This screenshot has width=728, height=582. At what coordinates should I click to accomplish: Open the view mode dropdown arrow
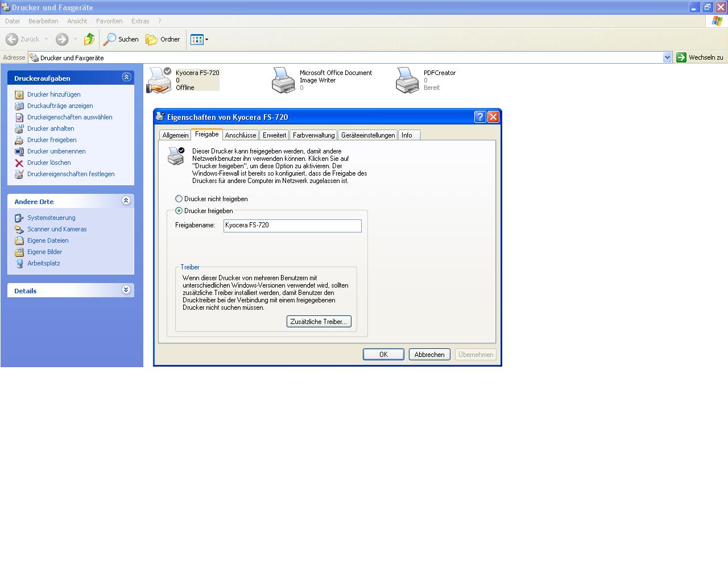coord(206,39)
